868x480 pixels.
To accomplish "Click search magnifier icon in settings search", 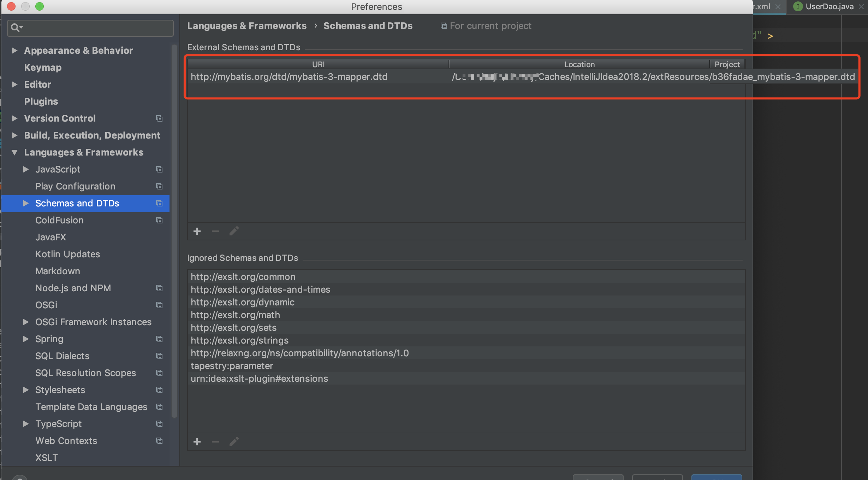I will coord(15,28).
